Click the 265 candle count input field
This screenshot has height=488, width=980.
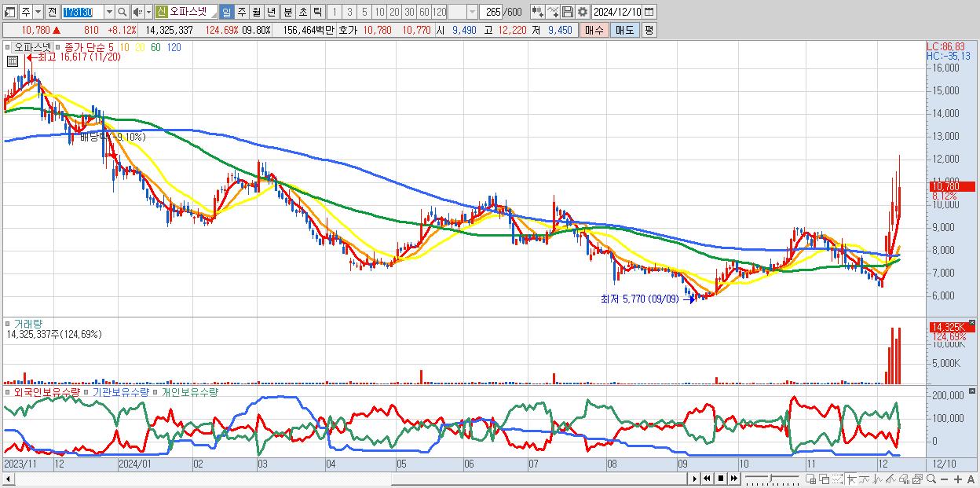tap(491, 12)
